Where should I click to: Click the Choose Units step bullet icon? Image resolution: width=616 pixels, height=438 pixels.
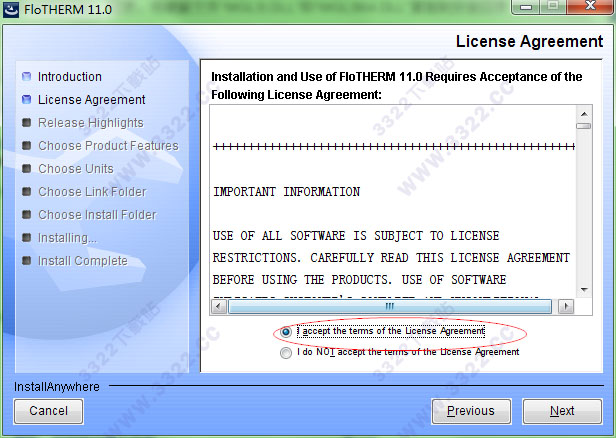pos(26,169)
